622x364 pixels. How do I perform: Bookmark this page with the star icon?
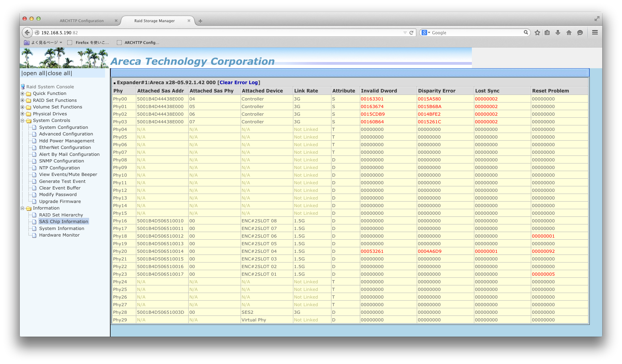[x=537, y=33]
